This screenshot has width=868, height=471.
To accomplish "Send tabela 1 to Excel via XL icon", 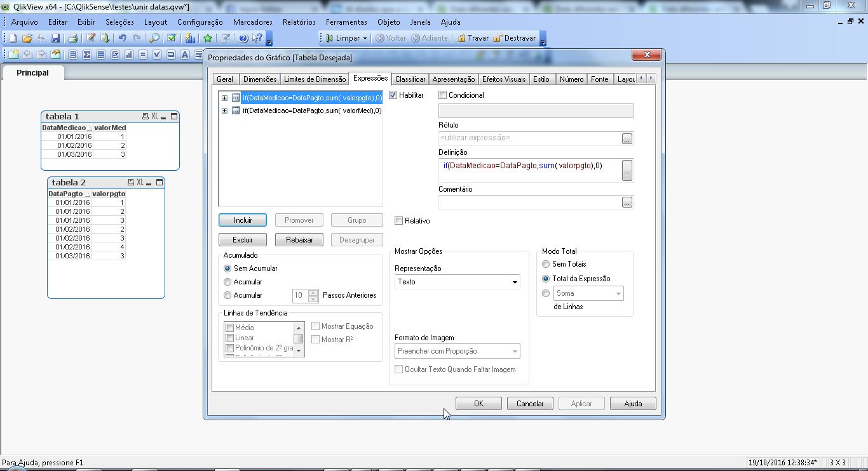I will coord(154,116).
